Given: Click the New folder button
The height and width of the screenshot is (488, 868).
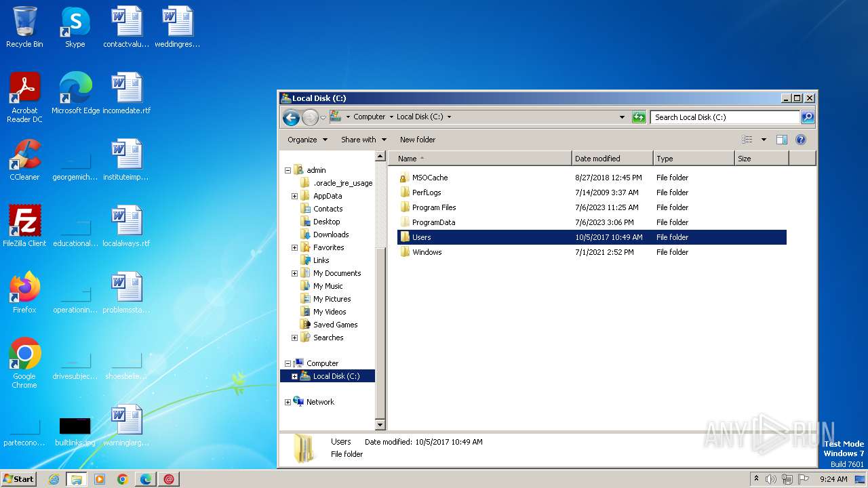Looking at the screenshot, I should click(418, 140).
